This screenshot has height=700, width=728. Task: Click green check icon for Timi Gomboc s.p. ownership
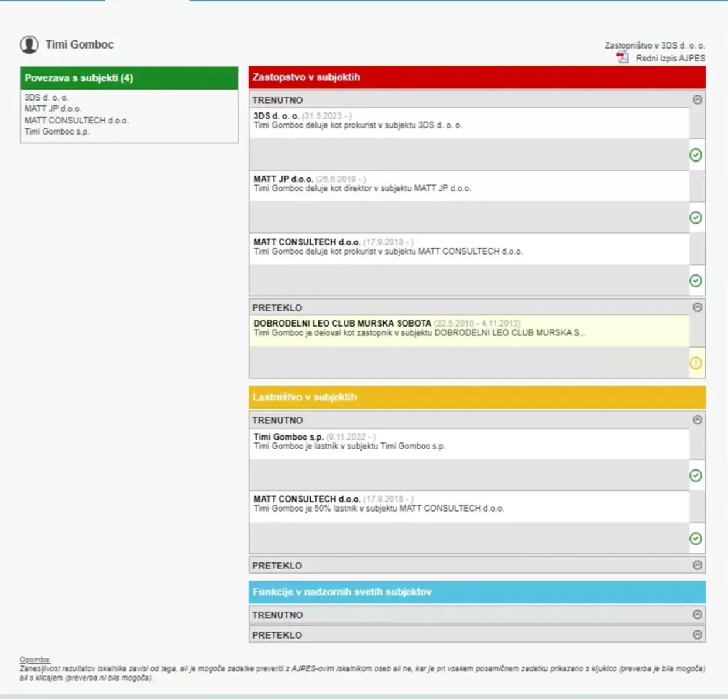click(695, 476)
